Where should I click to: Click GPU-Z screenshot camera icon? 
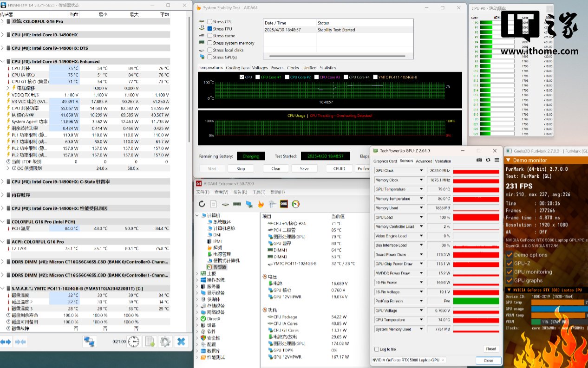coord(479,160)
